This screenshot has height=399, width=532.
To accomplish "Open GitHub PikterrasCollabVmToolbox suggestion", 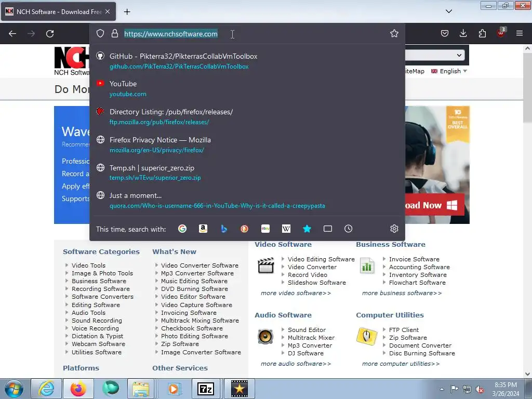I will [x=247, y=61].
